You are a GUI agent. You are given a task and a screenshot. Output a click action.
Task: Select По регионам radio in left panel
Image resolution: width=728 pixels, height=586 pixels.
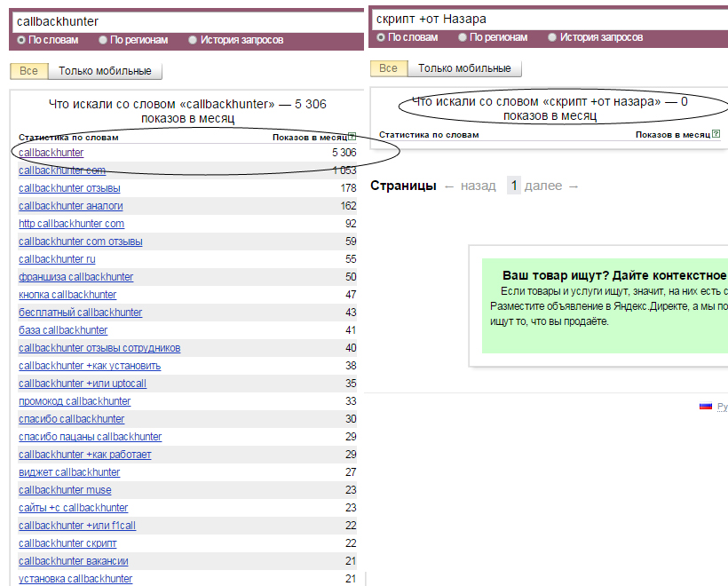[103, 40]
